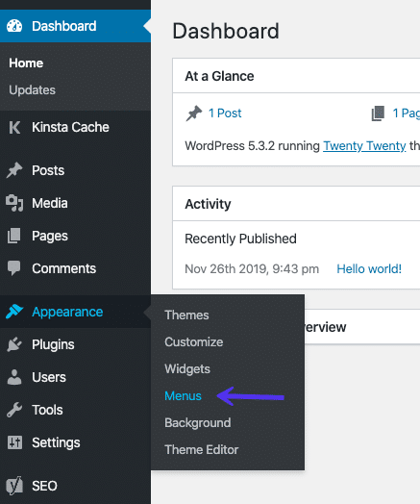Open the Hello world! post link

tap(369, 268)
